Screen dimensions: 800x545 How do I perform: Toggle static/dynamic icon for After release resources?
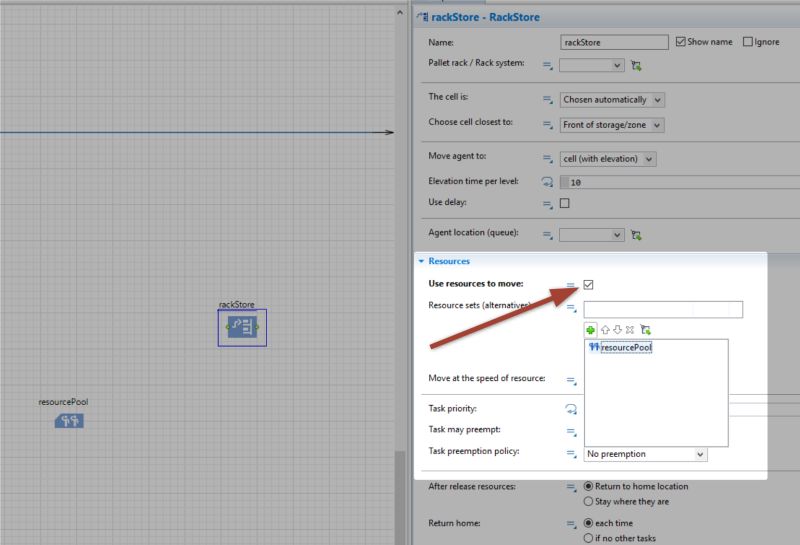pyautogui.click(x=571, y=487)
